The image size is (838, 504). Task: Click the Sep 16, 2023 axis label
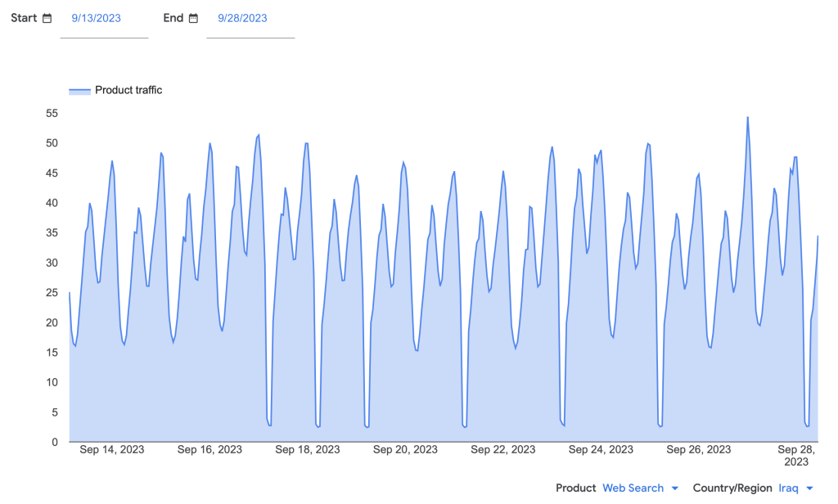pyautogui.click(x=209, y=449)
